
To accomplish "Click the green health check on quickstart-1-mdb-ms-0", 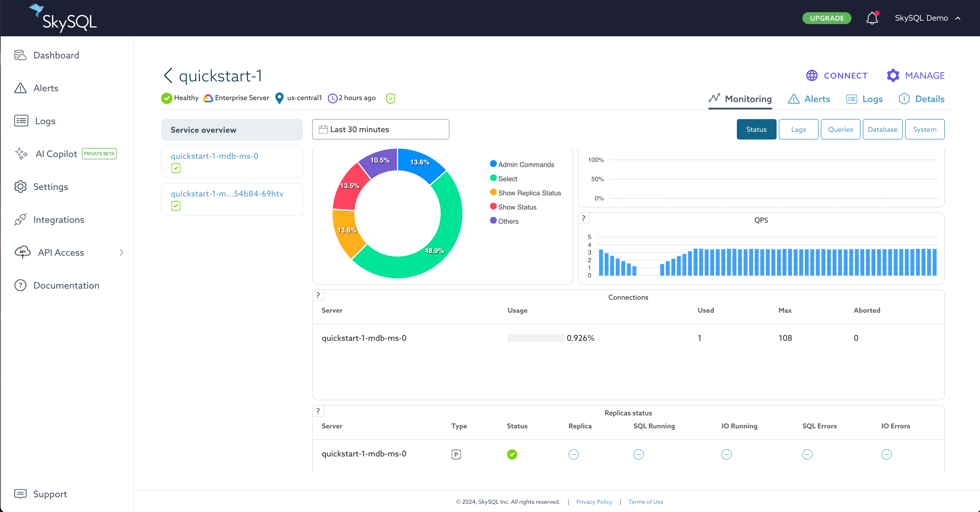I will tap(176, 168).
